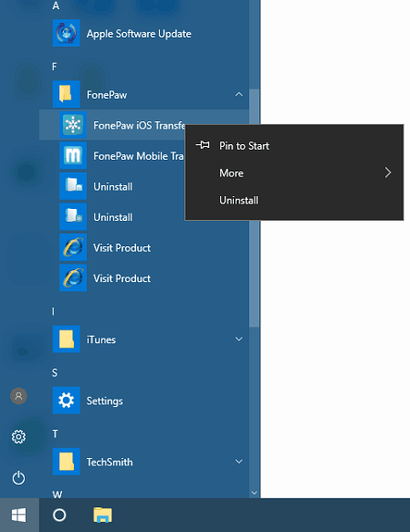The image size is (410, 532).
Task: Open Cortana circle on taskbar
Action: [x=59, y=515]
